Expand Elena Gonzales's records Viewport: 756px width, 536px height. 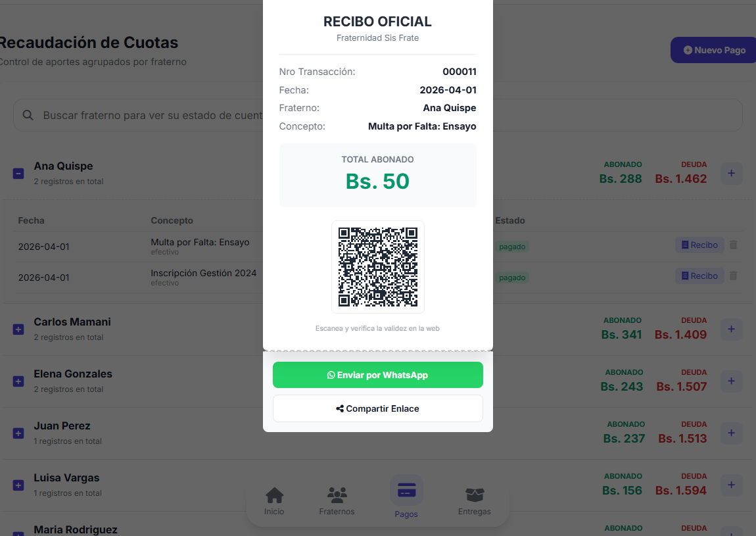coord(18,381)
